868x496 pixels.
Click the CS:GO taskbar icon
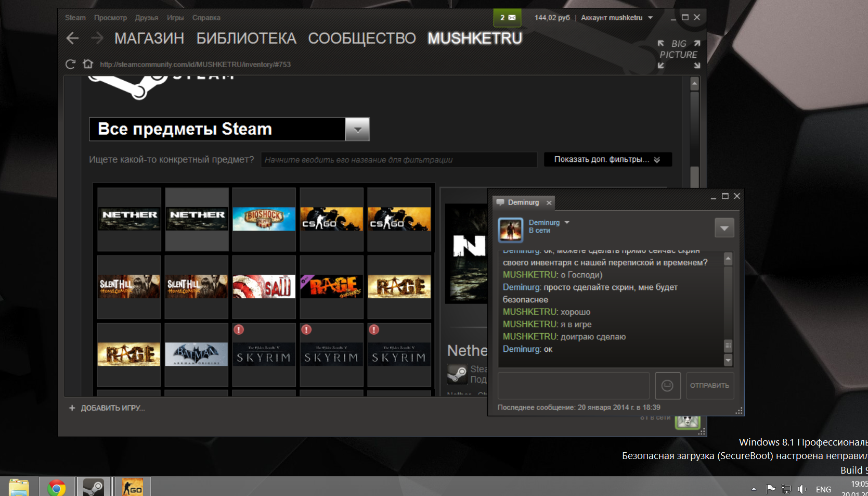click(x=133, y=487)
